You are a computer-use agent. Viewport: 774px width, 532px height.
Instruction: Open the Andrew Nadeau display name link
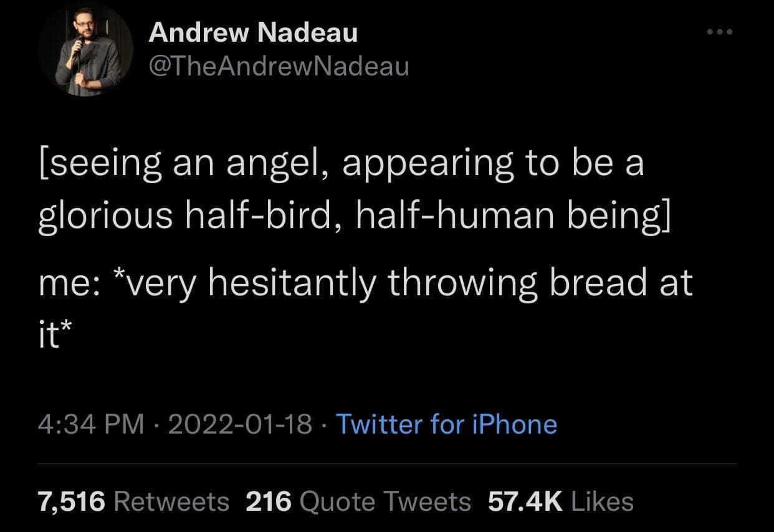coord(253,32)
